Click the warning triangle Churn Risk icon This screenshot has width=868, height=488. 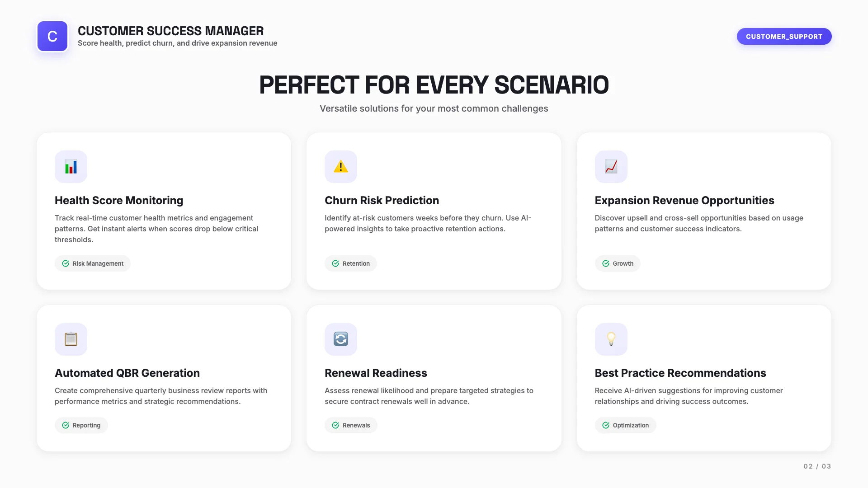click(x=341, y=167)
